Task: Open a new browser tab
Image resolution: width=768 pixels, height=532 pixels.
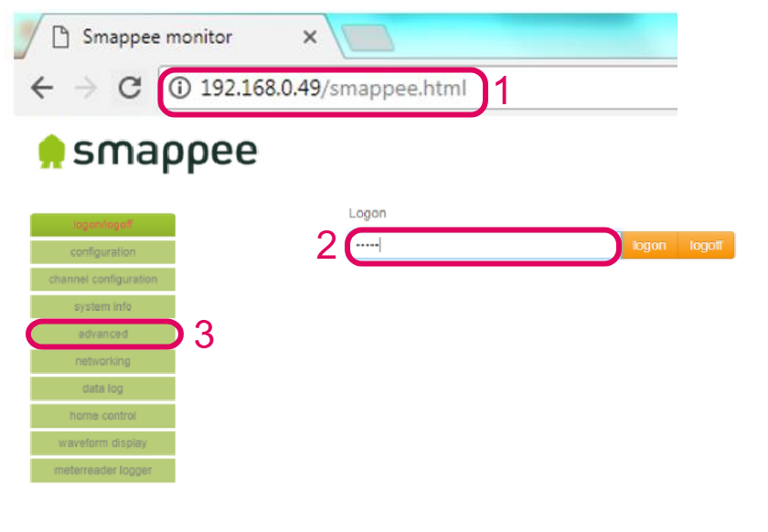Action: click(x=366, y=37)
